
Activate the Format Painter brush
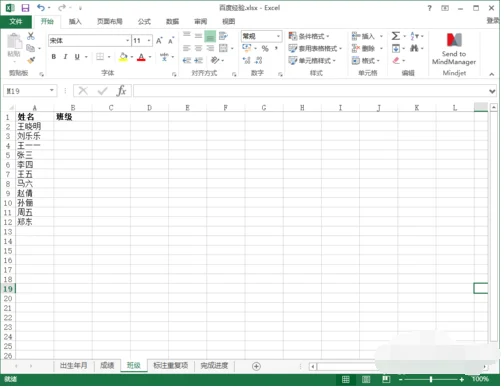tap(31, 60)
